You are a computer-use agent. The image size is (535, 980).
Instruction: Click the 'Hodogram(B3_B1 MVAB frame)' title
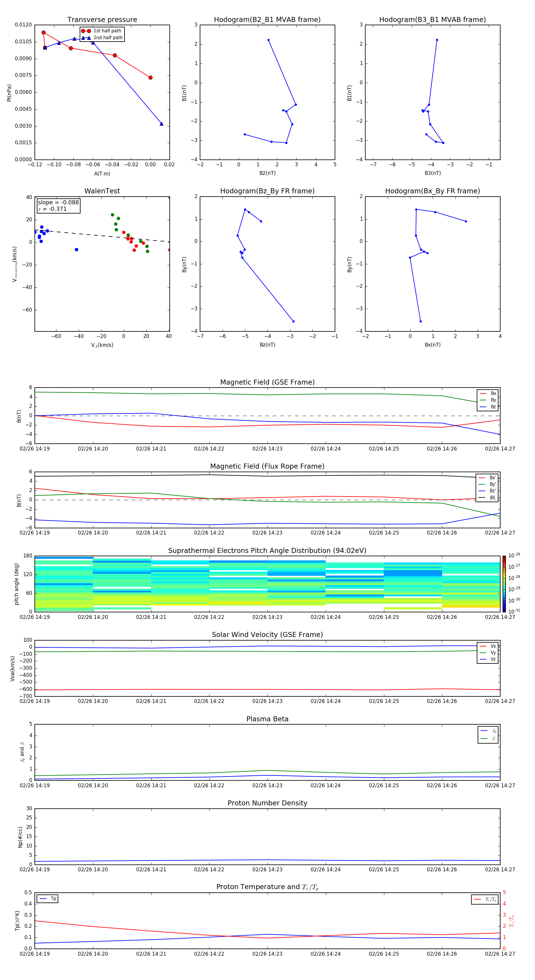(x=432, y=20)
